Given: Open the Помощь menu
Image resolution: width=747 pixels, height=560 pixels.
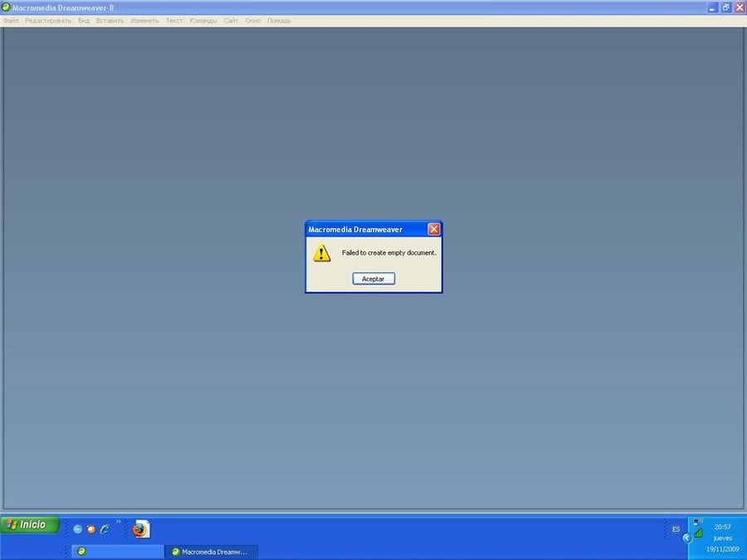Looking at the screenshot, I should 279,21.
